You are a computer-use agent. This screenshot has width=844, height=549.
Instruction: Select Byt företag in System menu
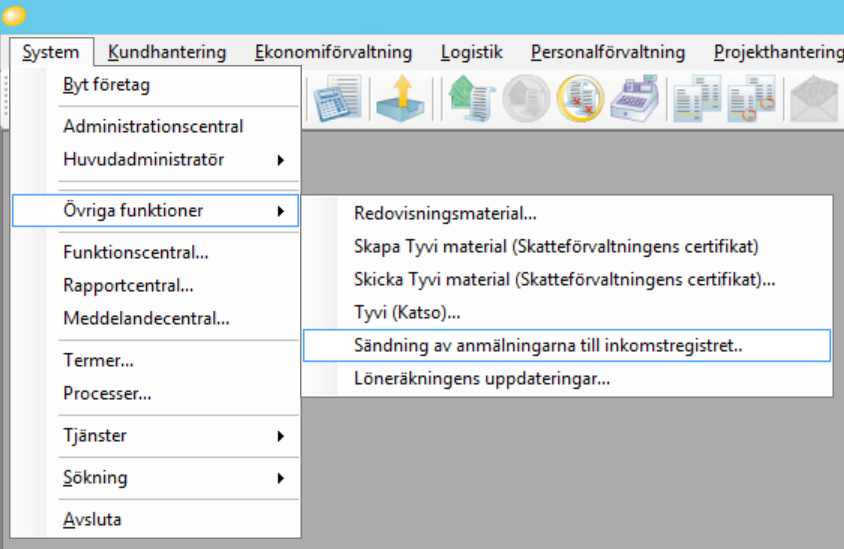[106, 85]
